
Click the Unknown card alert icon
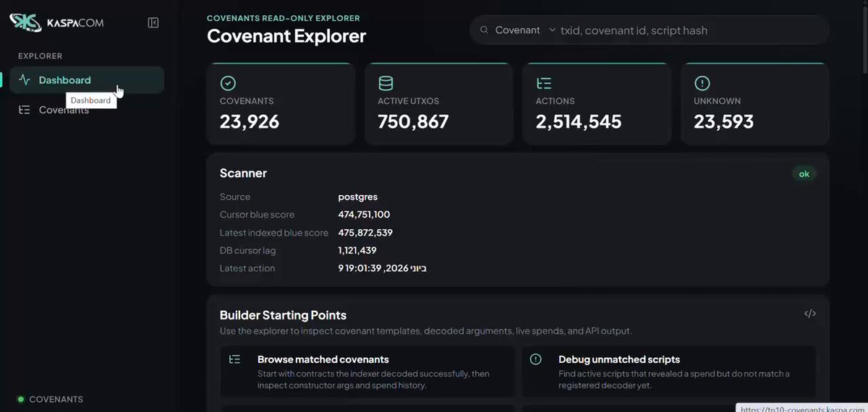[x=702, y=83]
